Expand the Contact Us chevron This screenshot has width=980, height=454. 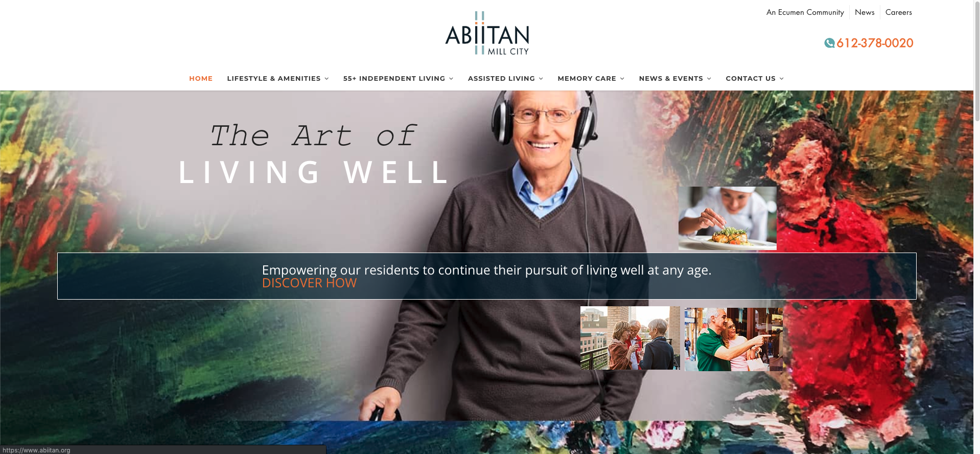782,79
